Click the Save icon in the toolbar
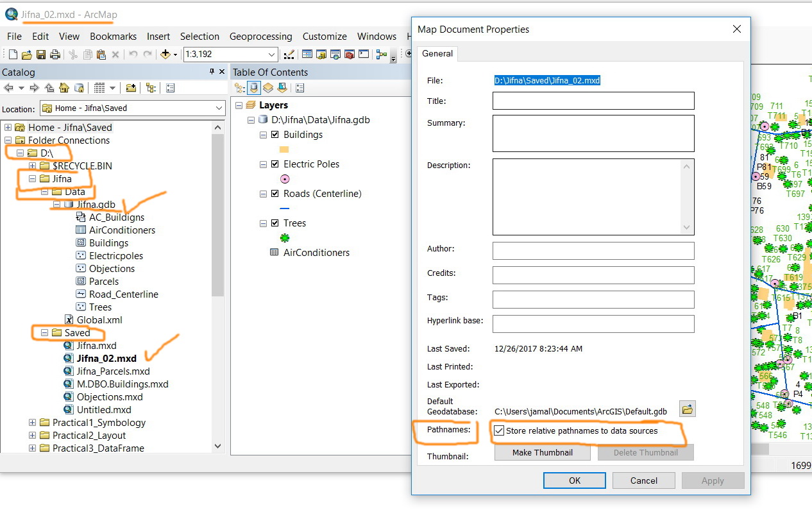This screenshot has width=812, height=510. 40,55
